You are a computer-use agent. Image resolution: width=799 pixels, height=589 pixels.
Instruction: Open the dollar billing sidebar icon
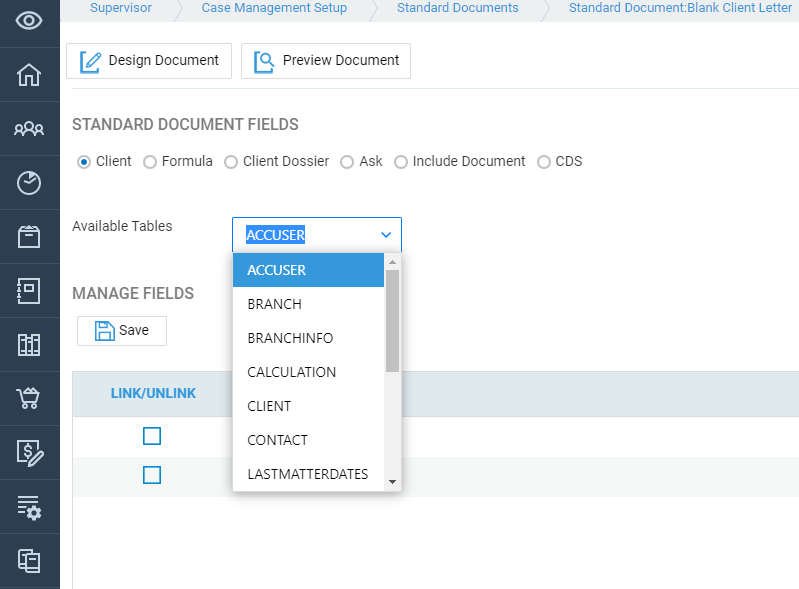(30, 453)
